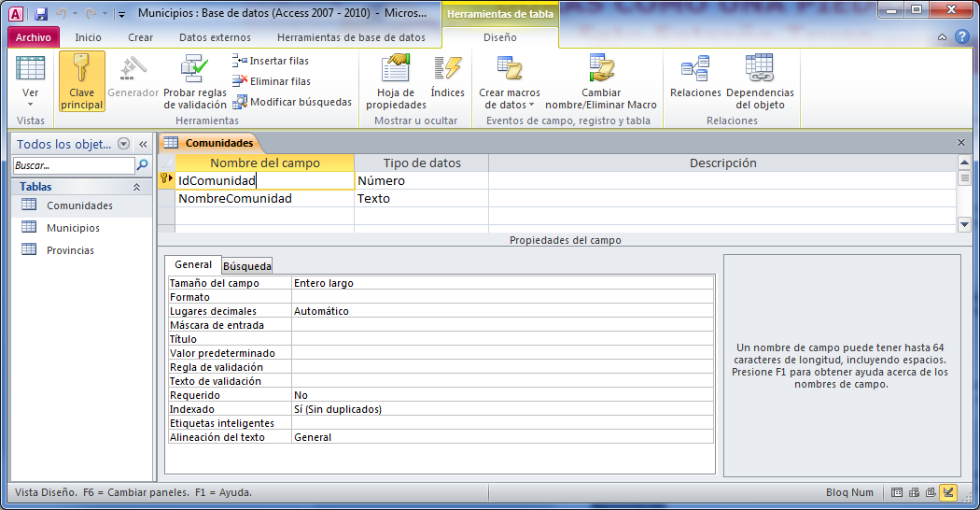This screenshot has width=980, height=510.
Task: Click the Valor predeterminado property field
Action: (x=502, y=353)
